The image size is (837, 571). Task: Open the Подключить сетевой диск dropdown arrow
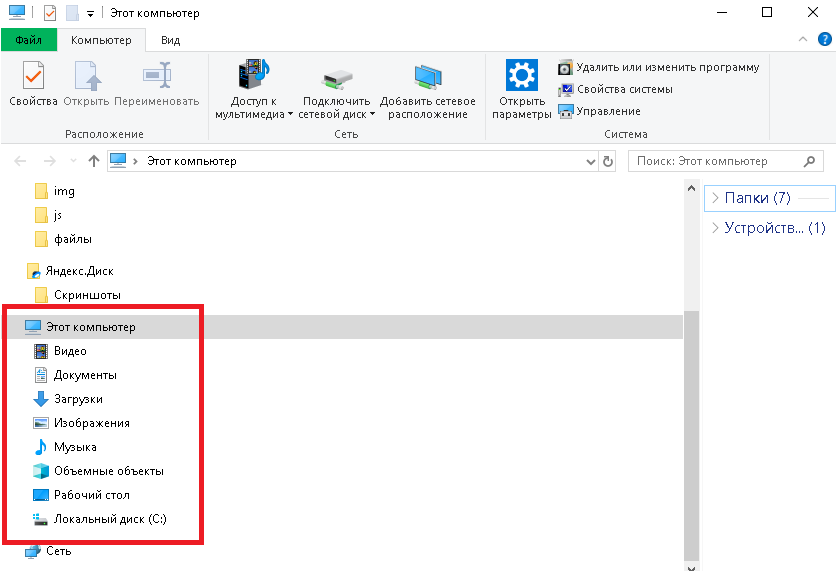coord(373,114)
